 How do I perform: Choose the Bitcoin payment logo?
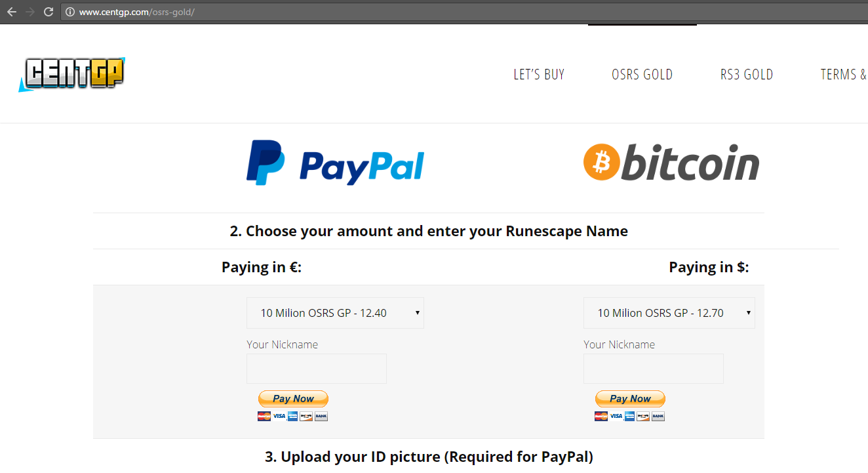pos(671,162)
